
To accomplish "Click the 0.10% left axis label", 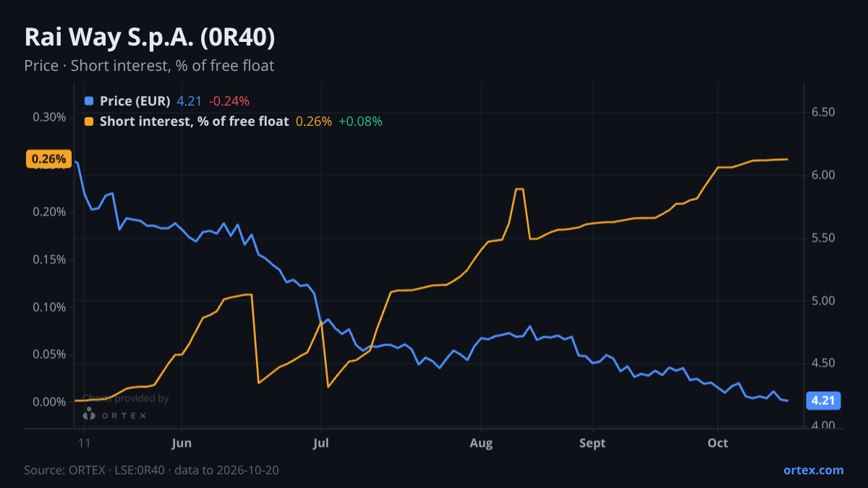I will point(50,307).
